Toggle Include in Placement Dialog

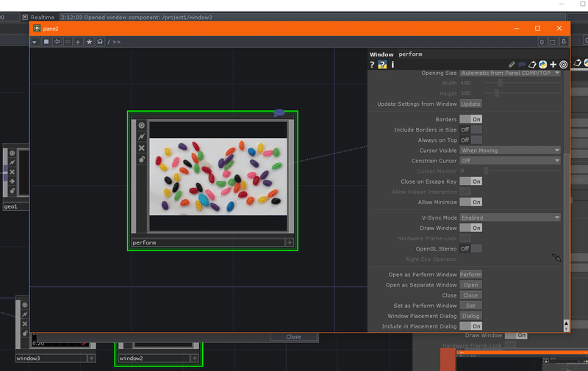pyautogui.click(x=470, y=326)
